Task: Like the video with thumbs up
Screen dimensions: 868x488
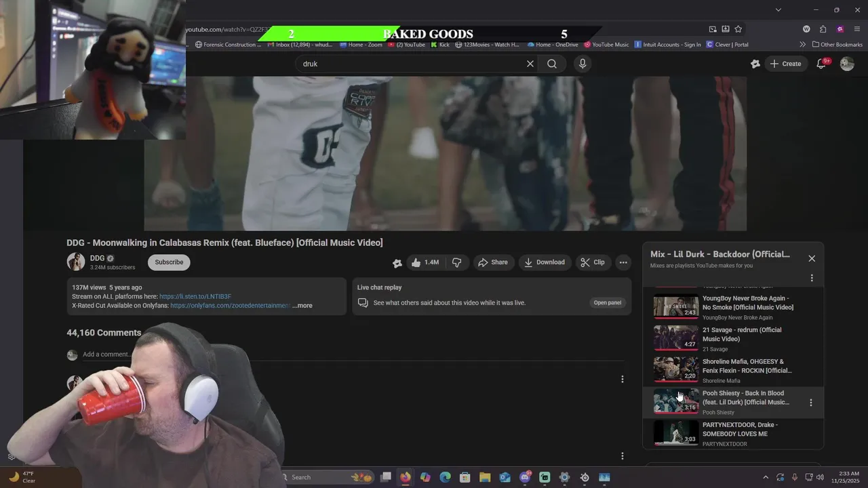Action: pos(425,262)
